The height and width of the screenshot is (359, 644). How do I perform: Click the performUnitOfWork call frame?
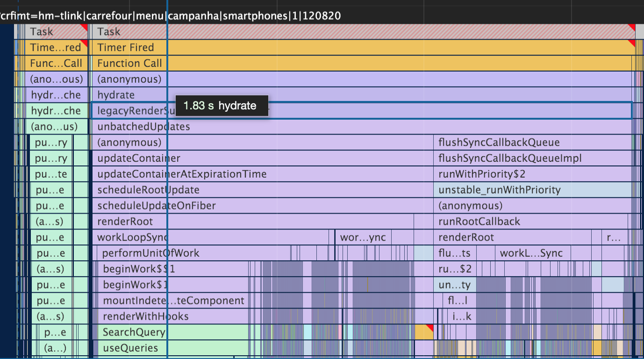[x=194, y=254]
